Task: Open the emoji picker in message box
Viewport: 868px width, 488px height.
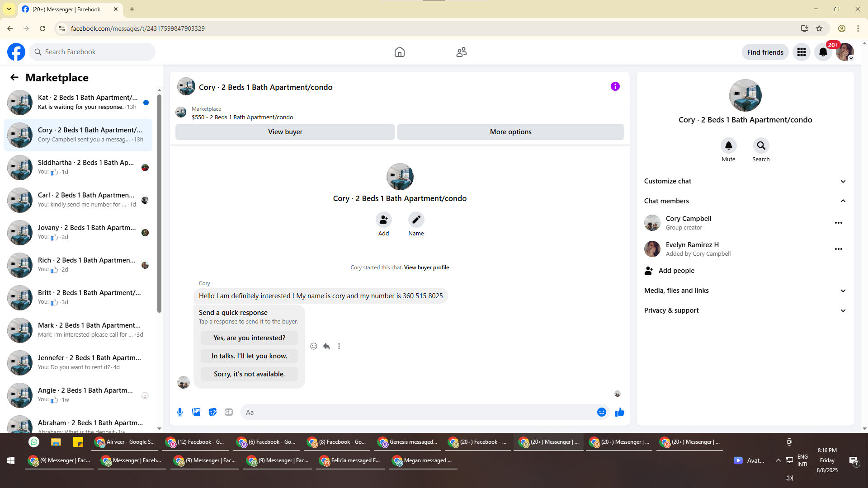Action: pyautogui.click(x=601, y=412)
